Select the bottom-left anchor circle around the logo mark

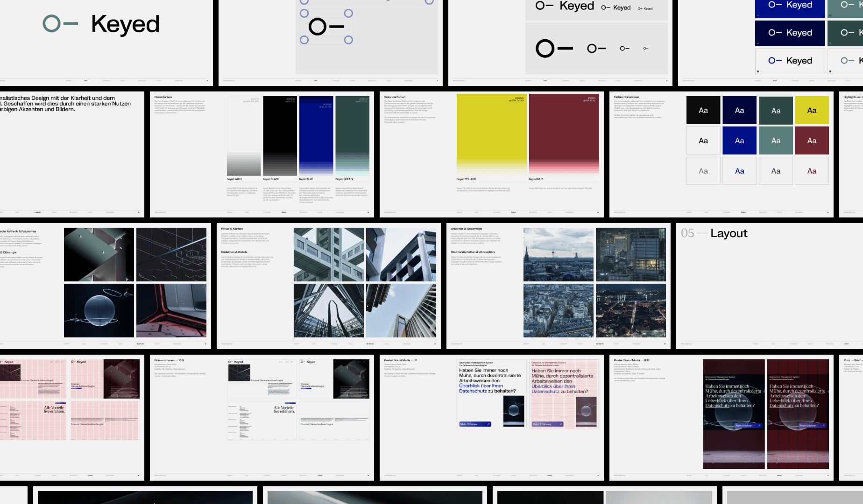[304, 40]
